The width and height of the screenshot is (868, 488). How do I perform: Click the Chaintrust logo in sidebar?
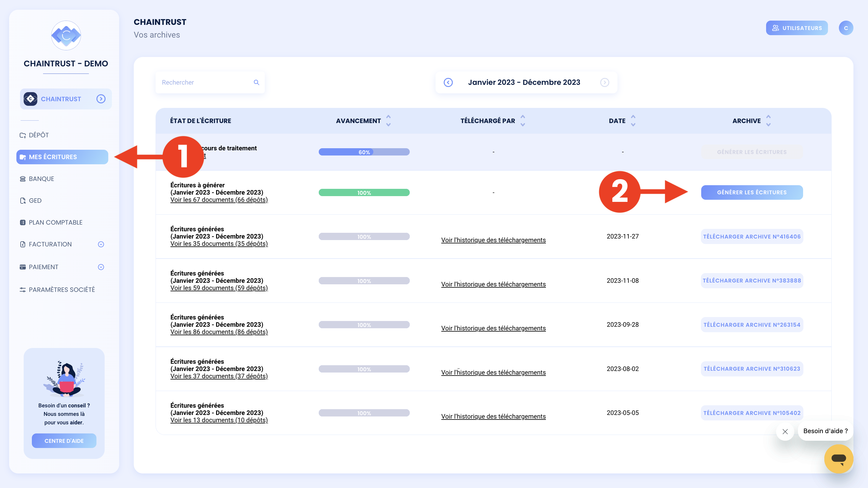pos(66,35)
